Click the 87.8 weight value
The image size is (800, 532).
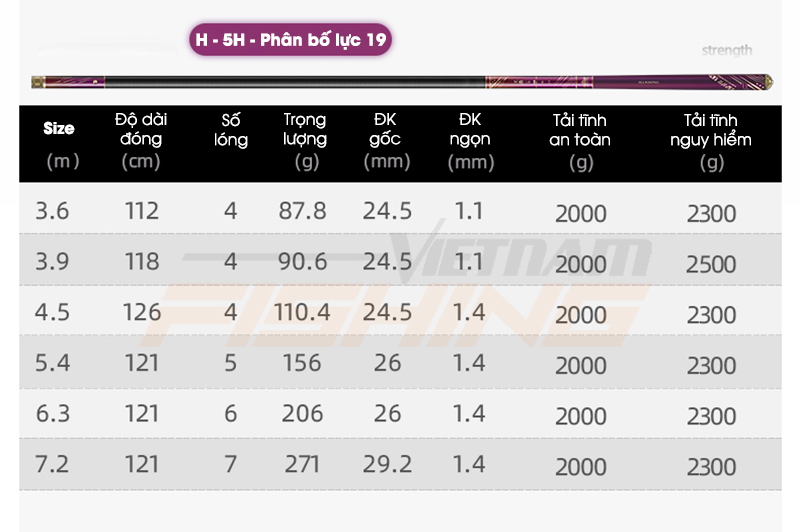coord(302,211)
